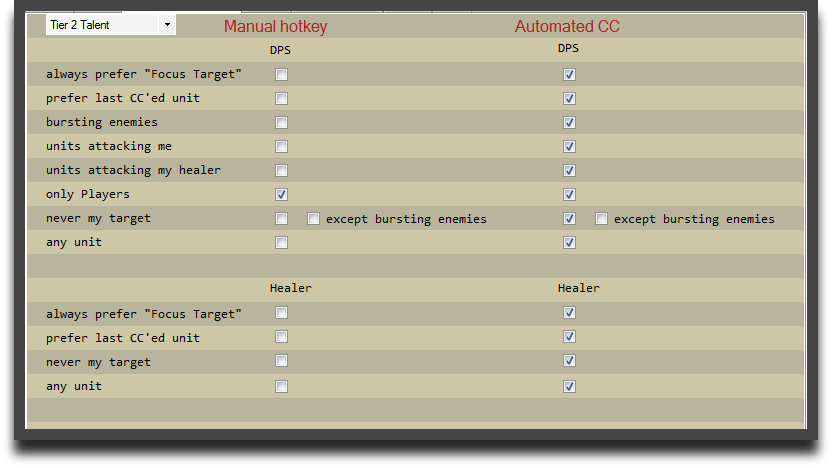The width and height of the screenshot is (832, 468).
Task: Disable Automated CC DPS prefer last CC'ed unit
Action: (570, 98)
